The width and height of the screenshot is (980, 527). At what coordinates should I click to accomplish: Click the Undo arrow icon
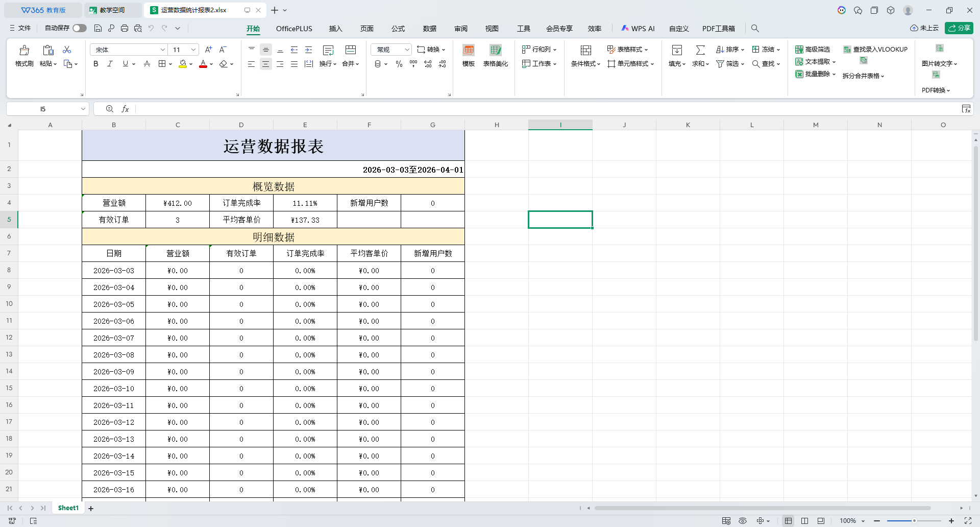[x=151, y=29]
